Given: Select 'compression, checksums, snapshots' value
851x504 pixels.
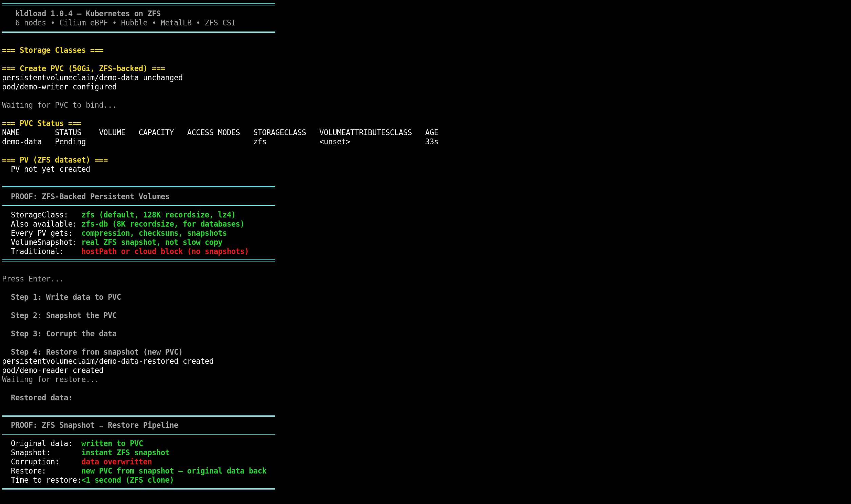Looking at the screenshot, I should (154, 234).
